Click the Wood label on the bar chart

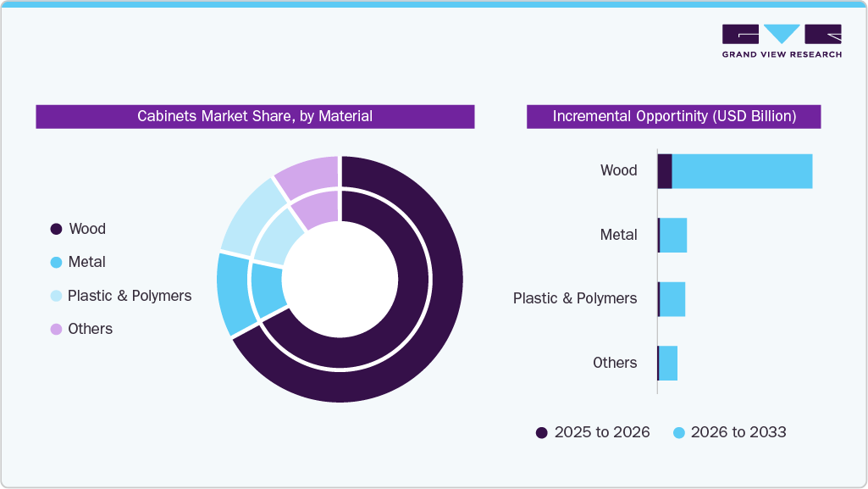coord(618,170)
